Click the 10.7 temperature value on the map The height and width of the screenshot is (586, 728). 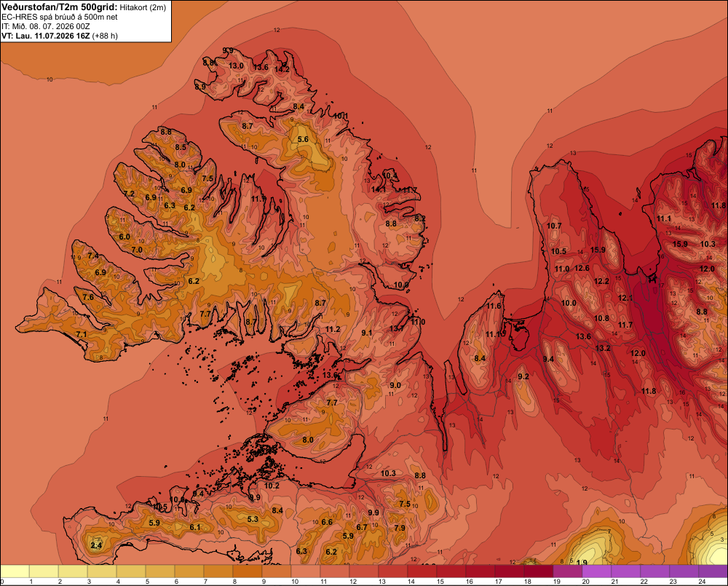(x=554, y=226)
